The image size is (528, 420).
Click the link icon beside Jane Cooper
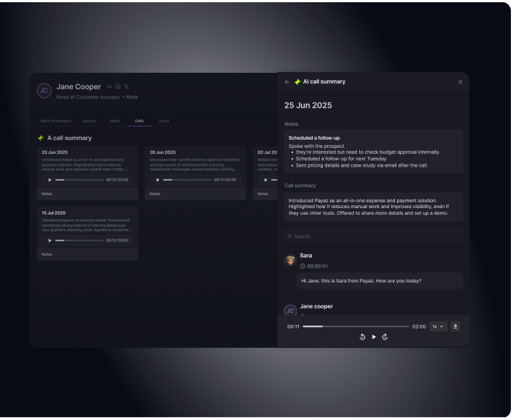[x=109, y=87]
